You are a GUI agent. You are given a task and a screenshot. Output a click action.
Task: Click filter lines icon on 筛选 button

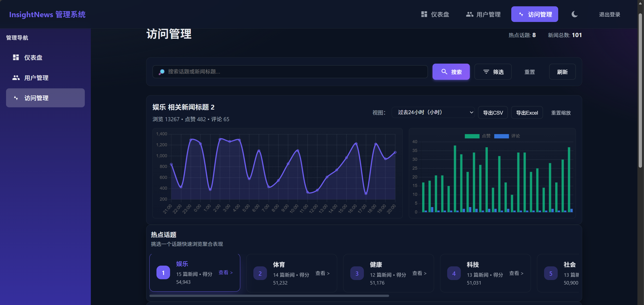(x=486, y=72)
